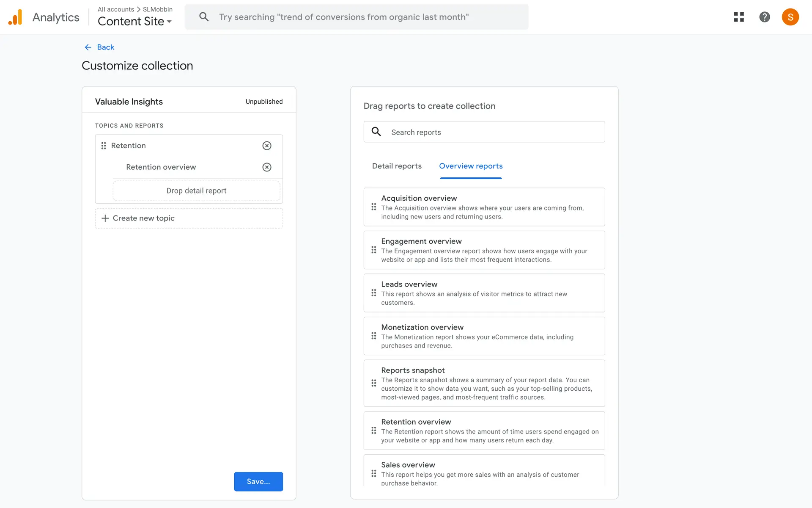
Task: Click Reports snapshot drag handle icon
Action: click(373, 383)
